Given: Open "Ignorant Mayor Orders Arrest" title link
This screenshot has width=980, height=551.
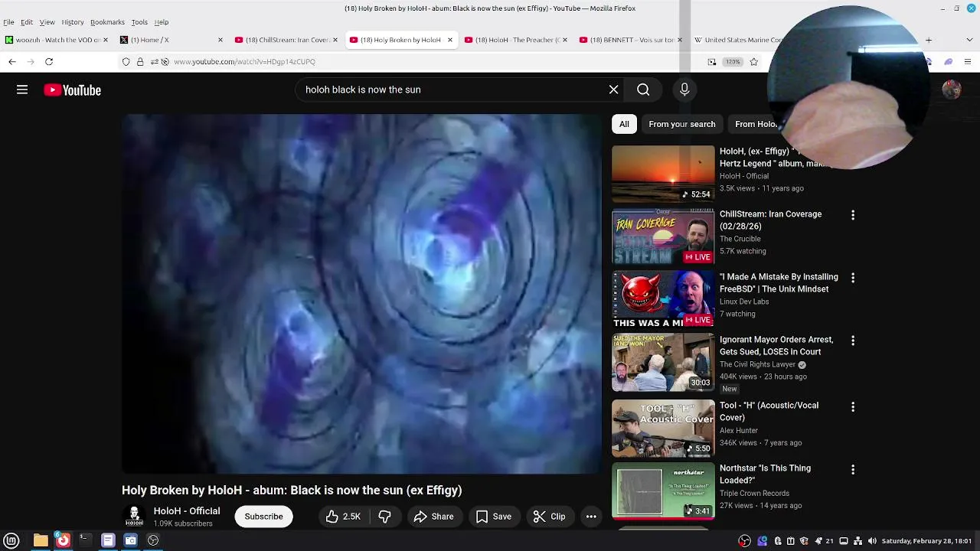Looking at the screenshot, I should 776,346.
